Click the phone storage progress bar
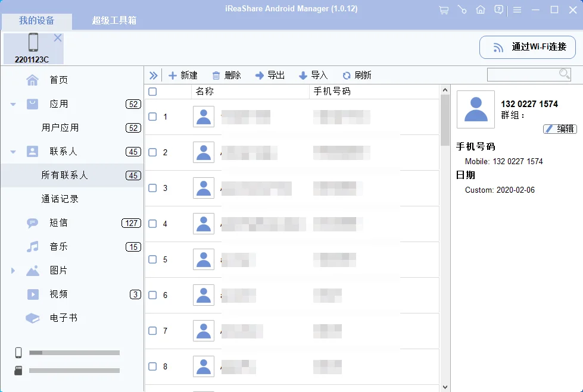 74,353
